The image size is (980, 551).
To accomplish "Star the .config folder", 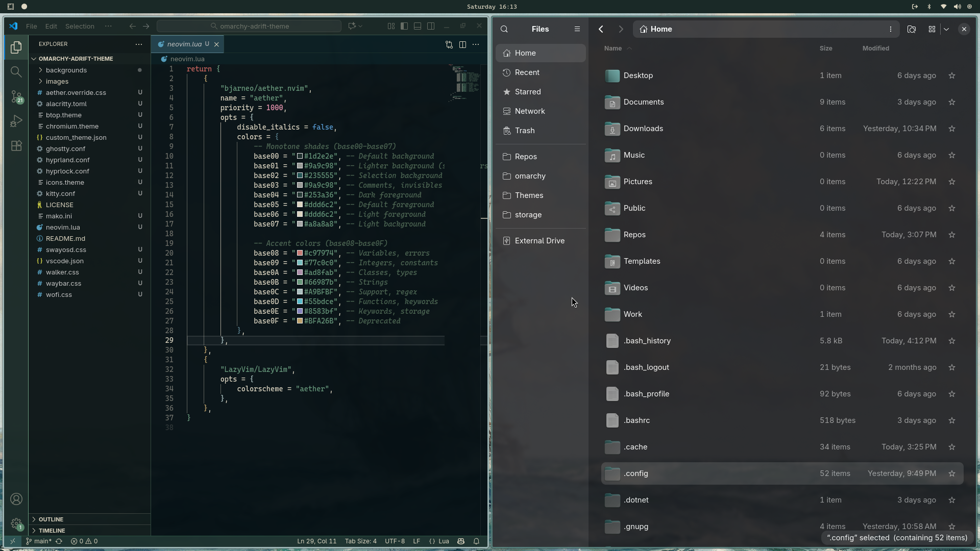I will tap(952, 473).
